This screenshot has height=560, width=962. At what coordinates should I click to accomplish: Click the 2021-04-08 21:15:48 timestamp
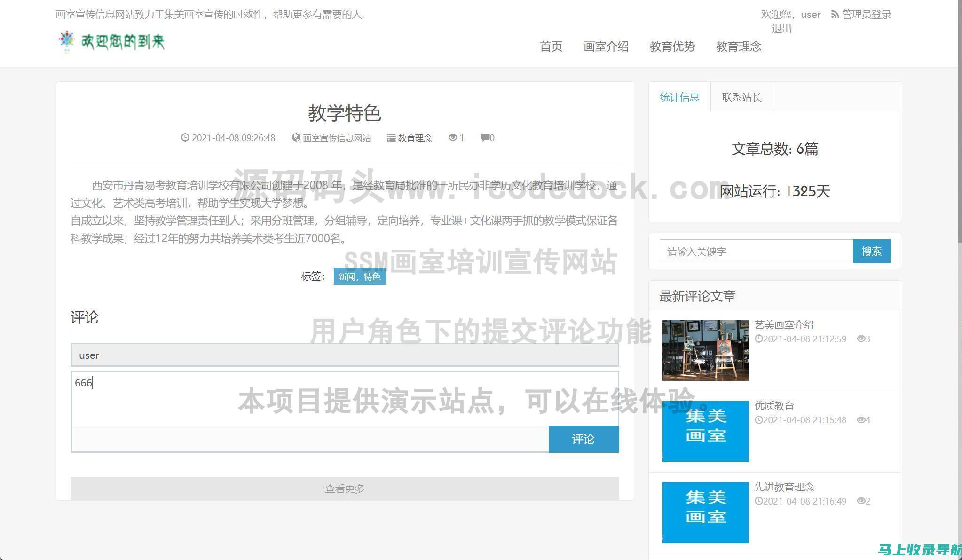pyautogui.click(x=804, y=420)
